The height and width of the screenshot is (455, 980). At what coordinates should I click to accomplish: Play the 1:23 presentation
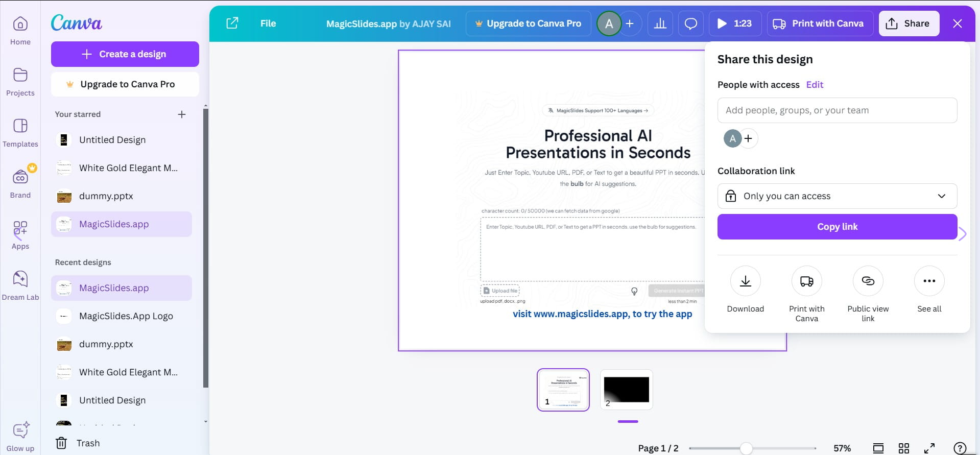[x=735, y=23]
